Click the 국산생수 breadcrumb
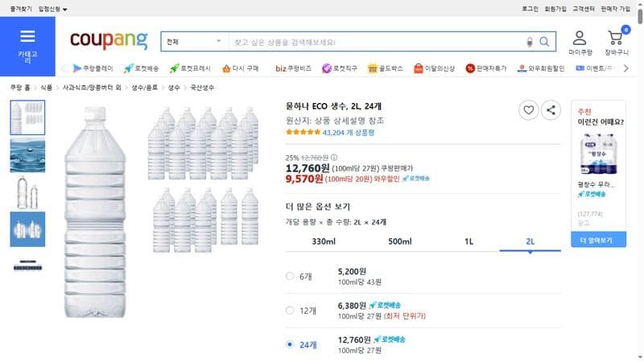644x362 pixels. 202,88
